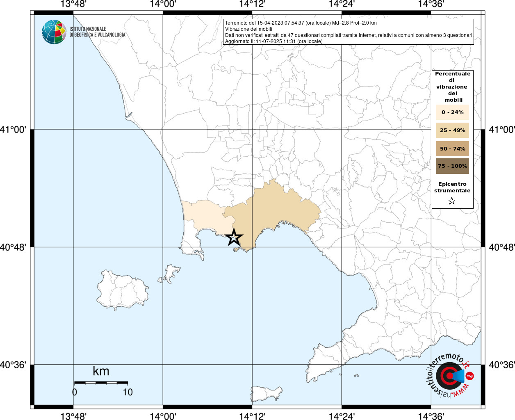The height and width of the screenshot is (420, 515).
Task: Click the scale bar '10' label
Action: tap(128, 392)
